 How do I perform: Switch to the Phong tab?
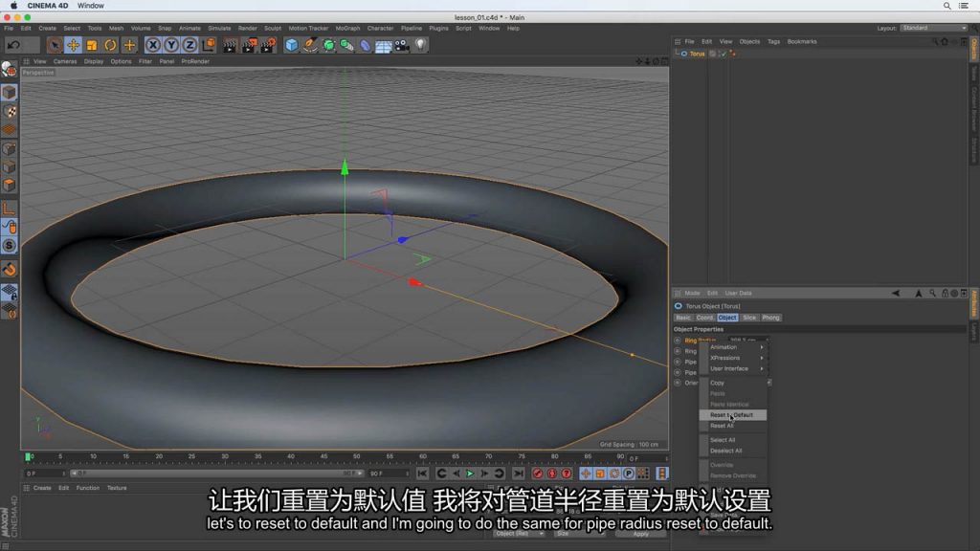770,318
